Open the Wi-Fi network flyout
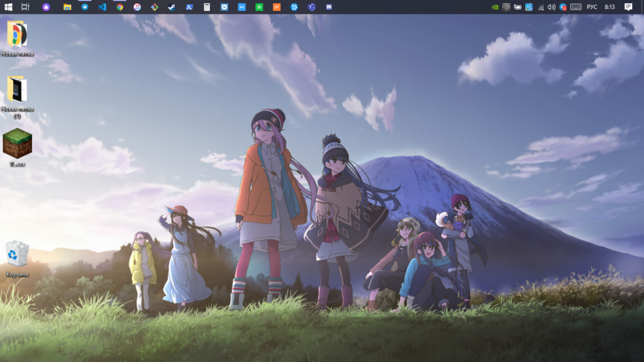Image resolution: width=644 pixels, height=362 pixels. pos(541,7)
